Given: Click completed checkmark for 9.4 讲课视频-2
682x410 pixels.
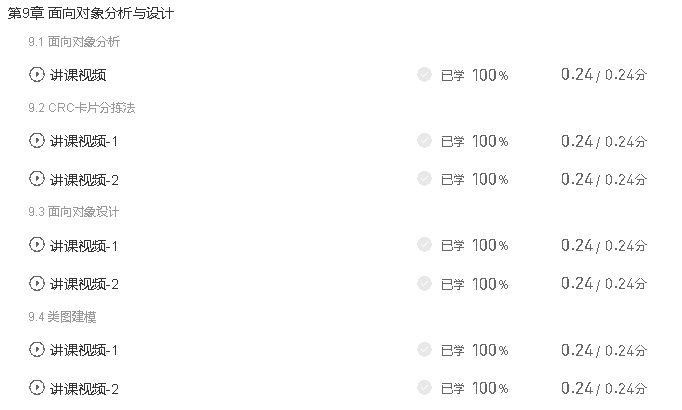Looking at the screenshot, I should pyautogui.click(x=424, y=388).
